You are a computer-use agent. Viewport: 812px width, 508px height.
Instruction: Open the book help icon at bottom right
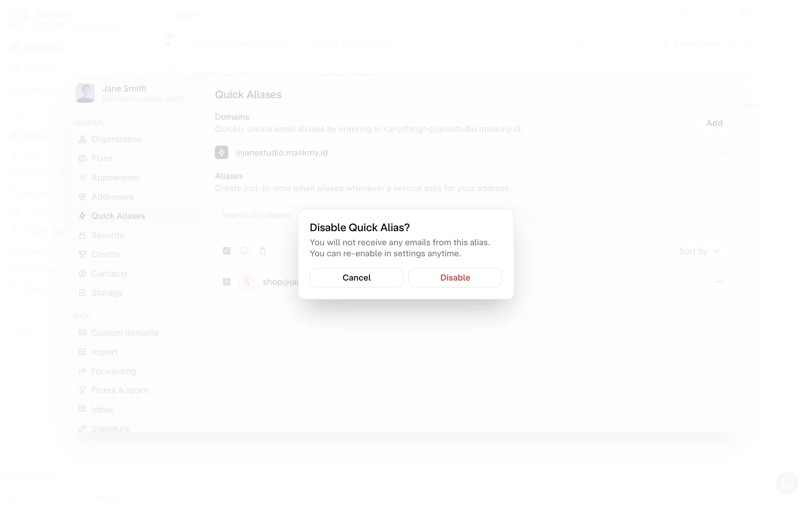pyautogui.click(x=787, y=483)
